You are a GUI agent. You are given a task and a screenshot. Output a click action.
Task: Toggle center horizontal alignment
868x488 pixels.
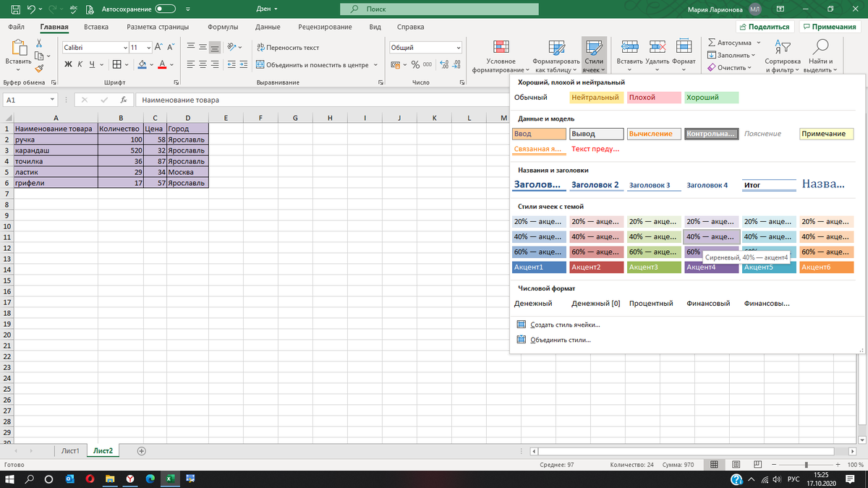(203, 64)
